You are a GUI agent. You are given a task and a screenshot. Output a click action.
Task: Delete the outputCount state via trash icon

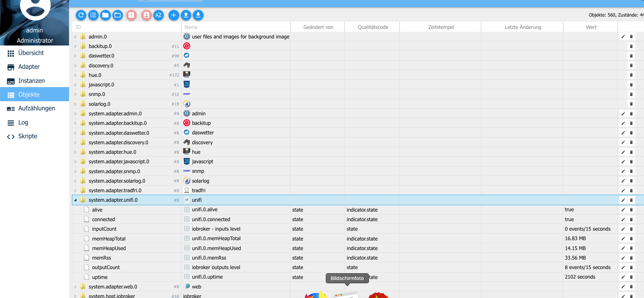pos(631,267)
